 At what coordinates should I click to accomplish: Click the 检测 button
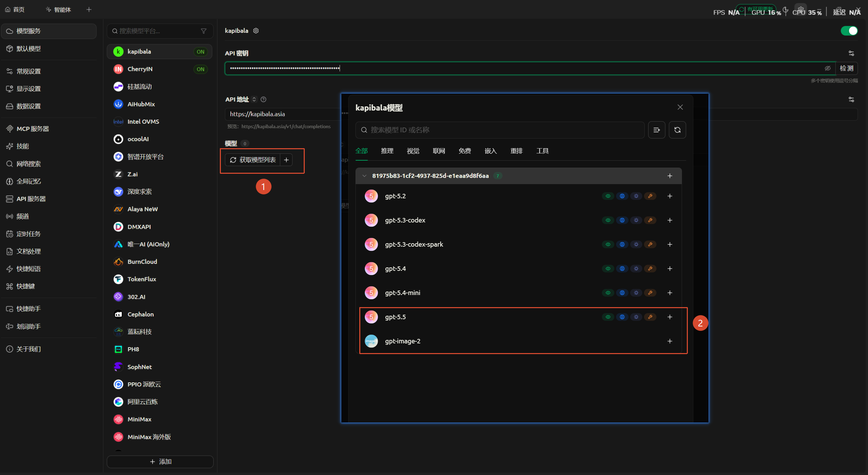pyautogui.click(x=846, y=68)
